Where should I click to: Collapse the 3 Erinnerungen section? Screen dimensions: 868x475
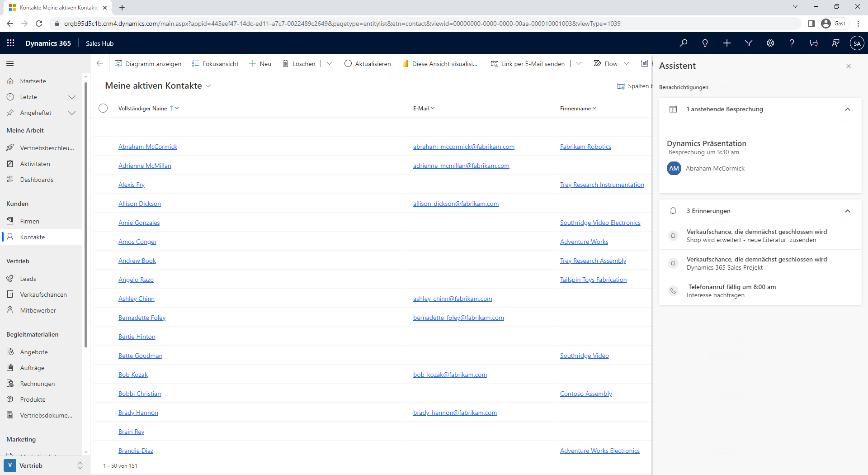click(848, 211)
